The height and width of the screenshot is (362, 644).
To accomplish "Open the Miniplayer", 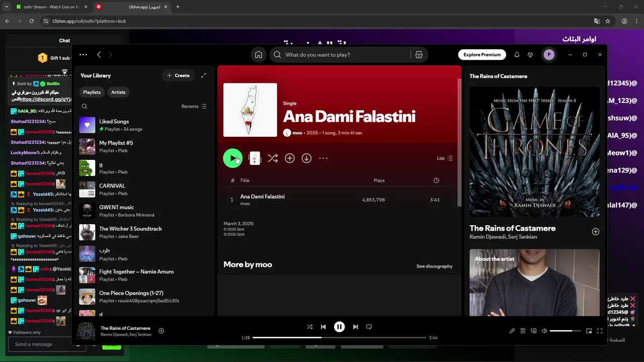I will (x=589, y=331).
